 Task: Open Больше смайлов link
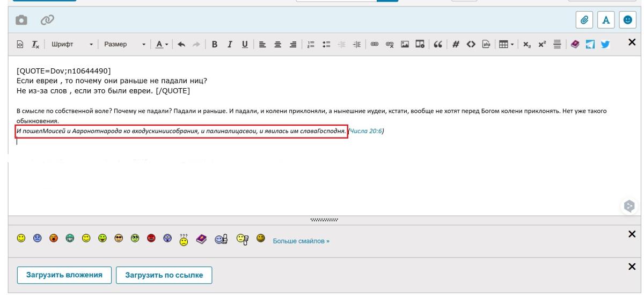301,241
